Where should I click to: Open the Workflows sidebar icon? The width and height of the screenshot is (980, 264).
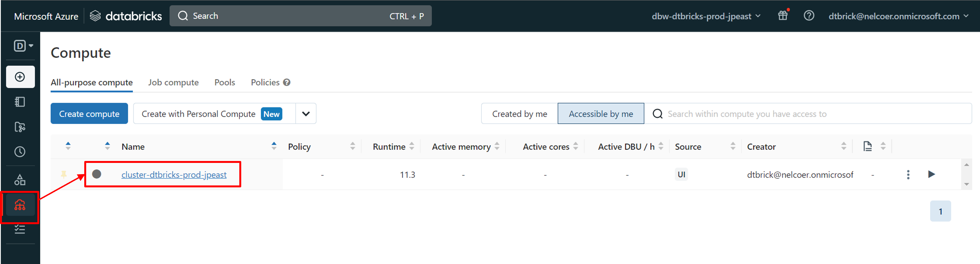click(20, 229)
